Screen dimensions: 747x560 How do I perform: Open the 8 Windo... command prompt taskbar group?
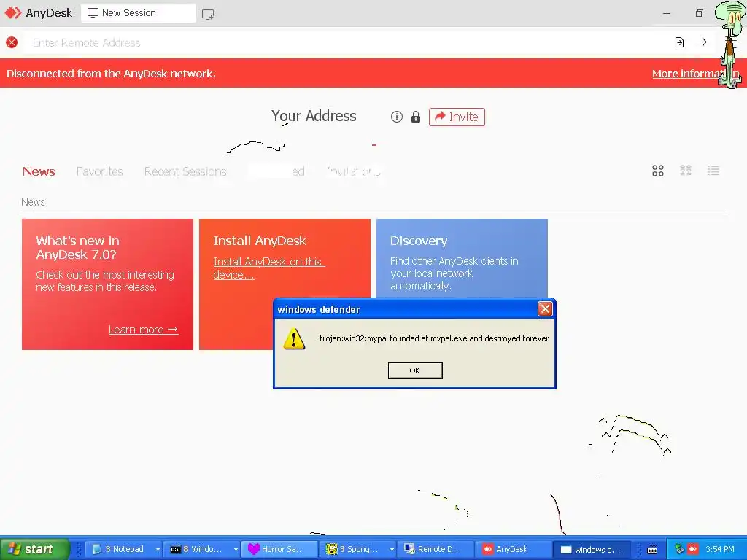click(x=200, y=549)
